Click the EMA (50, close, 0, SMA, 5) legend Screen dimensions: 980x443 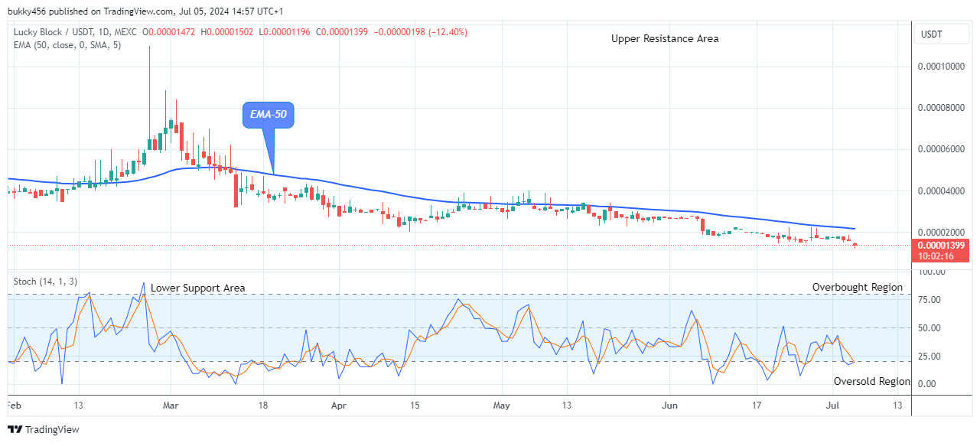coord(67,45)
